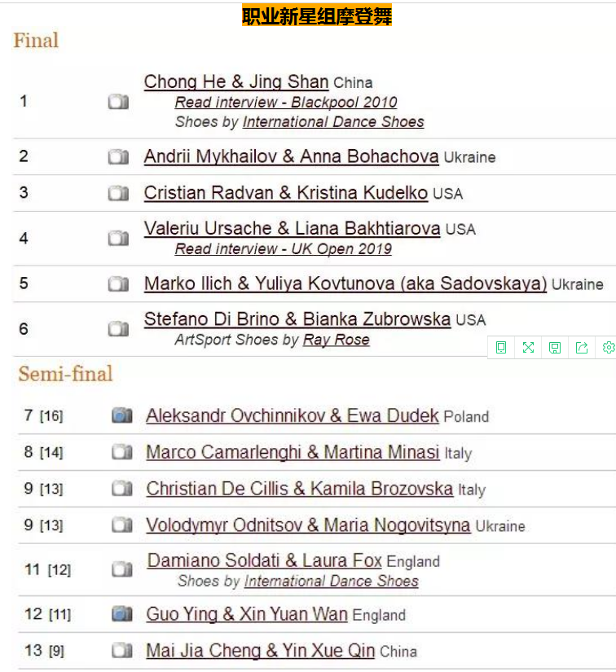Click blue camera icon next to Aleksandr Ovchinnikov
Screen dimensions: 616x672
(x=122, y=415)
